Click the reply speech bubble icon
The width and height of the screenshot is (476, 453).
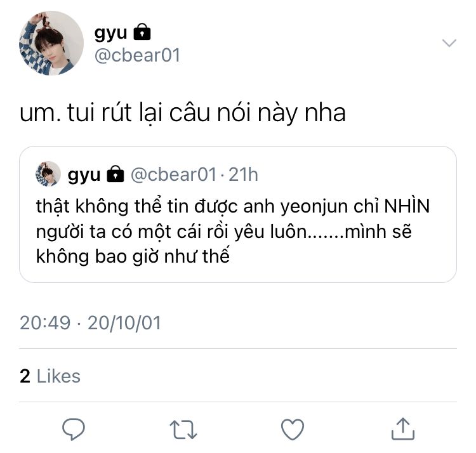point(74,429)
